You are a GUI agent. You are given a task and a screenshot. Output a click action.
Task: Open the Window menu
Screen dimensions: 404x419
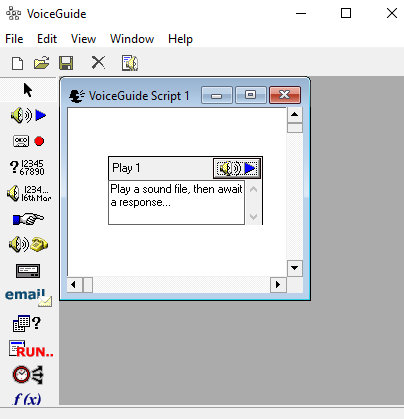coord(132,39)
